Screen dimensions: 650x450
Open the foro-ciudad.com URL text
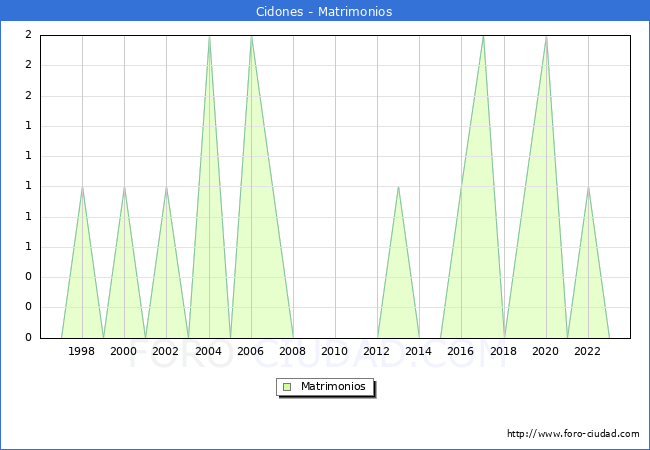(x=573, y=434)
